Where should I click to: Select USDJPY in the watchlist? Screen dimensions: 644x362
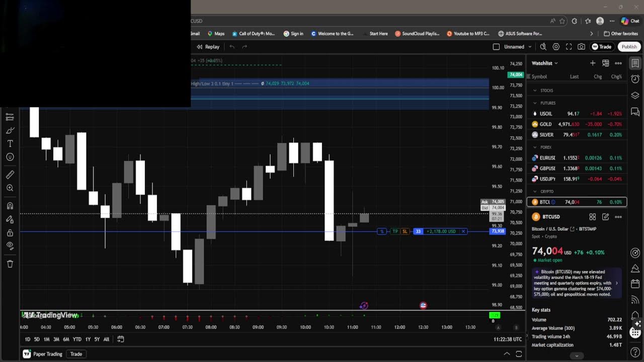point(577,179)
